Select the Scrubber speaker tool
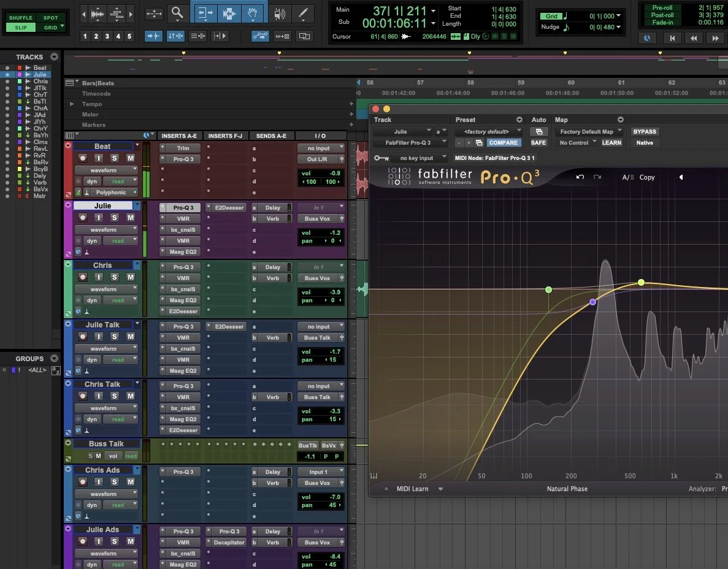728x569 pixels. (280, 13)
